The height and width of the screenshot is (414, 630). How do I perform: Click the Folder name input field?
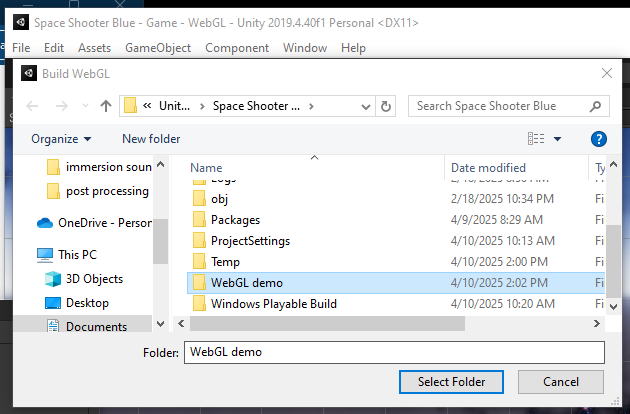[394, 353]
